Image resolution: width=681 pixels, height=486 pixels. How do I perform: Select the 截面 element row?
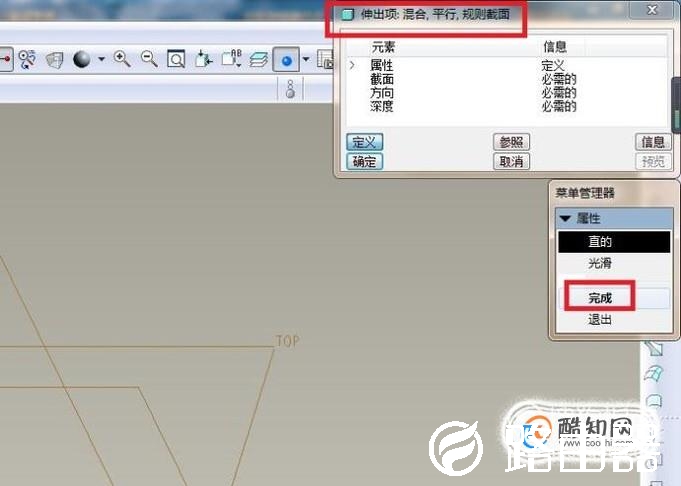point(506,79)
